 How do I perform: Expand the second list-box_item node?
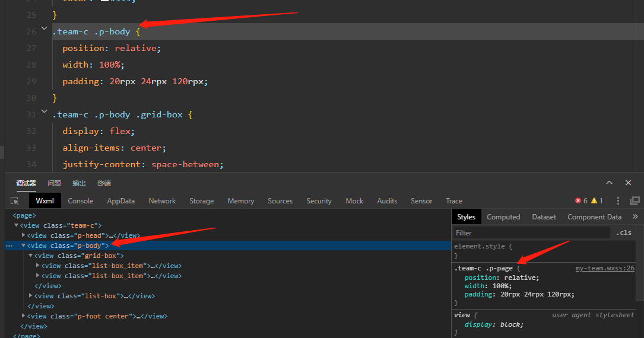38,275
